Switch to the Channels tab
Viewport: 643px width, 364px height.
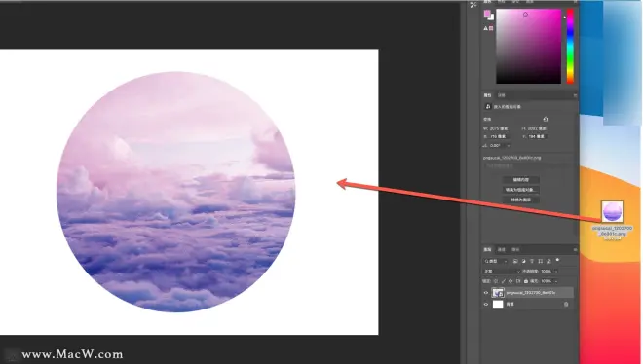pyautogui.click(x=502, y=249)
